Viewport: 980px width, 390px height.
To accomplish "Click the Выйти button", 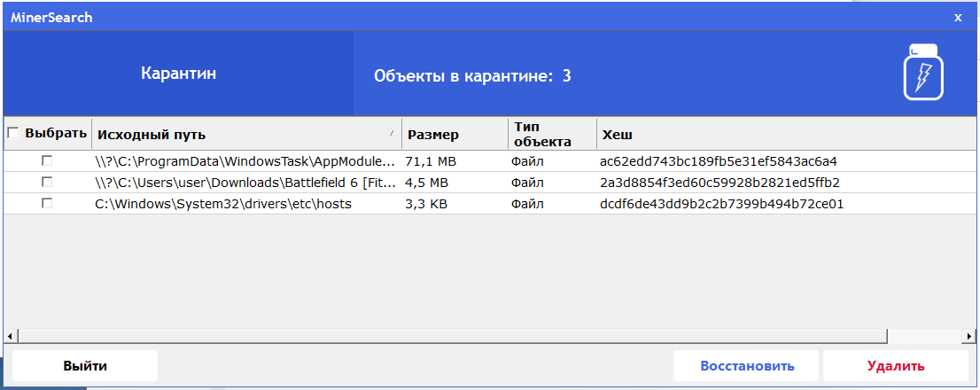I will pos(85,365).
